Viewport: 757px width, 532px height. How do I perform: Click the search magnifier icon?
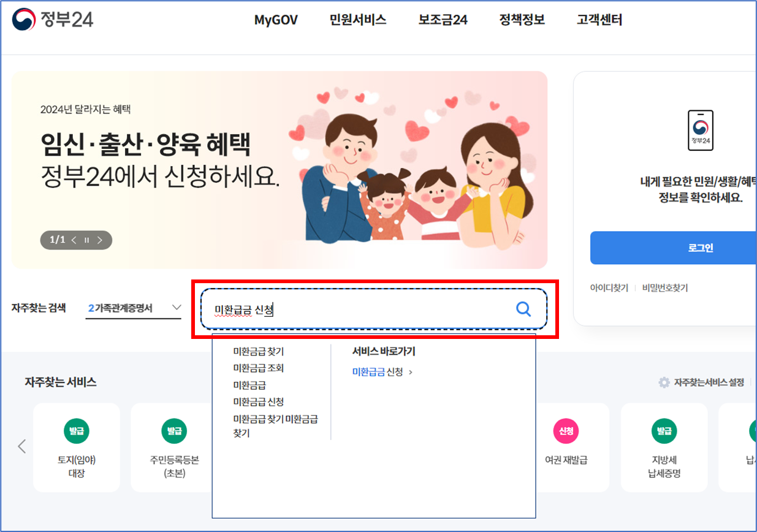click(x=524, y=310)
